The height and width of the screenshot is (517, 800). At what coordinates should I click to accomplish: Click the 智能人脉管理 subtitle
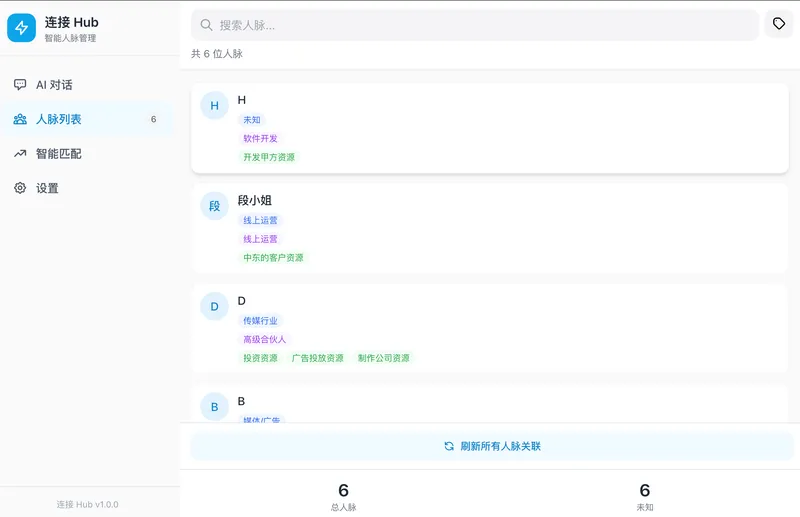70,38
